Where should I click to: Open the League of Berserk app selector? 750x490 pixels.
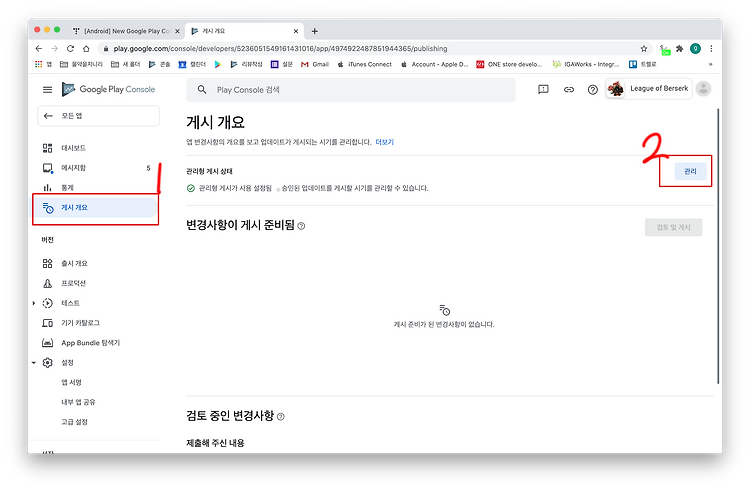click(x=649, y=89)
